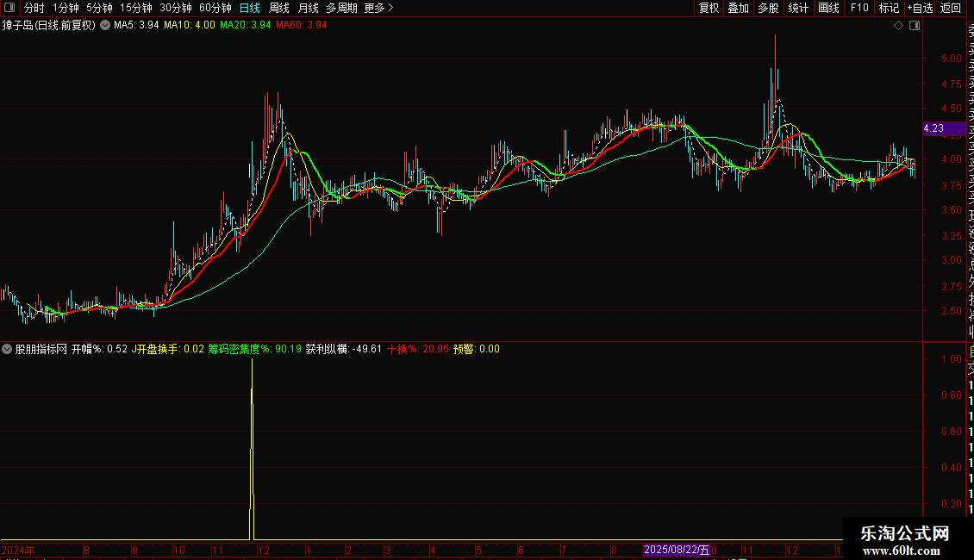Click the panel layout icon beside 分时

coord(9,8)
